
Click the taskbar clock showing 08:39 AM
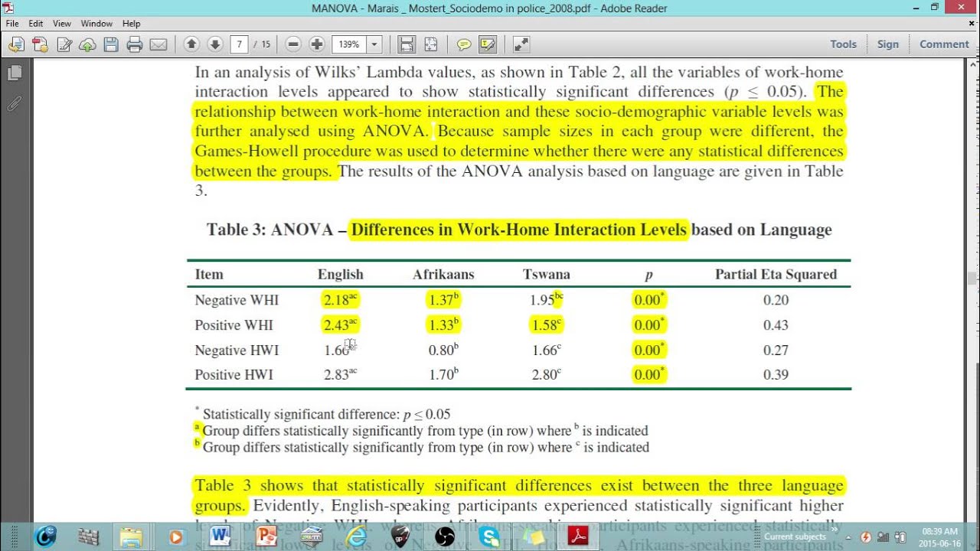[x=941, y=536]
